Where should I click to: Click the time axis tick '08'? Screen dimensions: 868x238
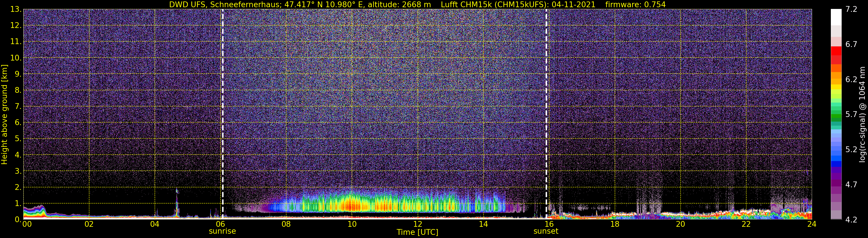[x=286, y=224]
